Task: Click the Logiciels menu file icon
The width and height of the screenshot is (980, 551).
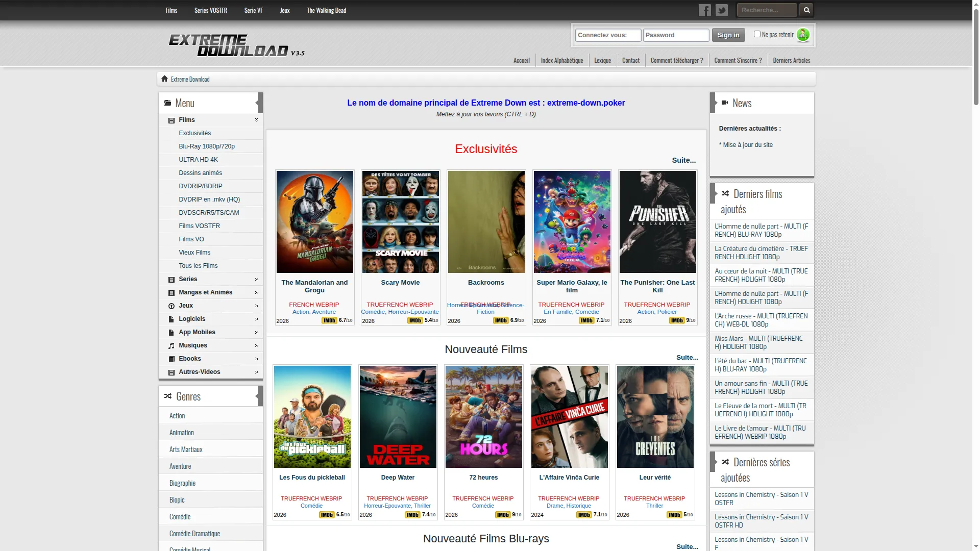Action: (171, 319)
